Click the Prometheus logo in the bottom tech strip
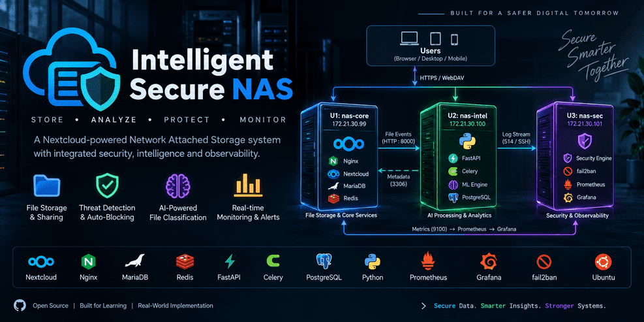The width and height of the screenshot is (644, 322). (x=429, y=261)
